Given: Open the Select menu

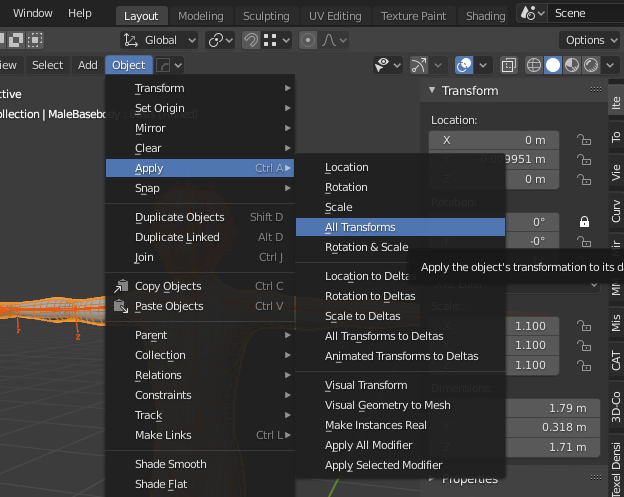Looking at the screenshot, I should [x=47, y=65].
